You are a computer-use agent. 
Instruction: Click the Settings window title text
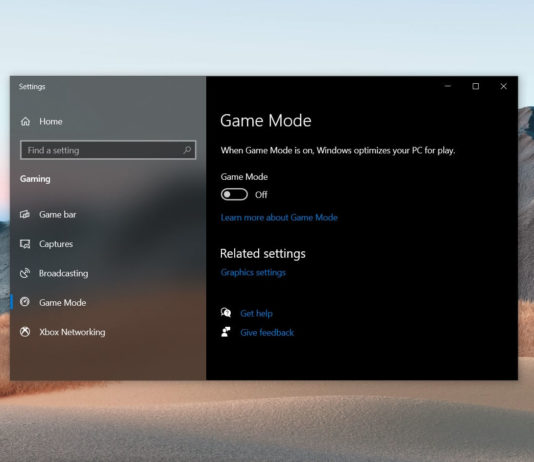pos(32,86)
